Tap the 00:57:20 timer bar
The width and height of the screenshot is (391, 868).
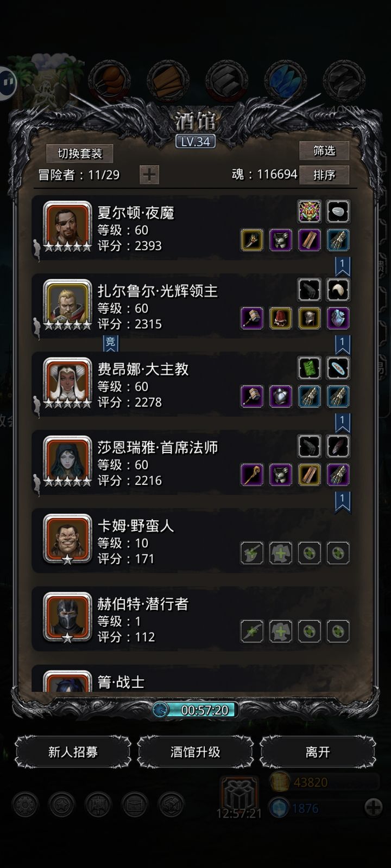[195, 710]
